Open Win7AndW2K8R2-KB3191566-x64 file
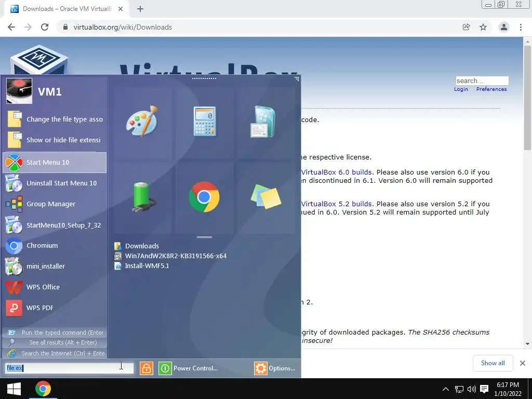 click(x=170, y=256)
